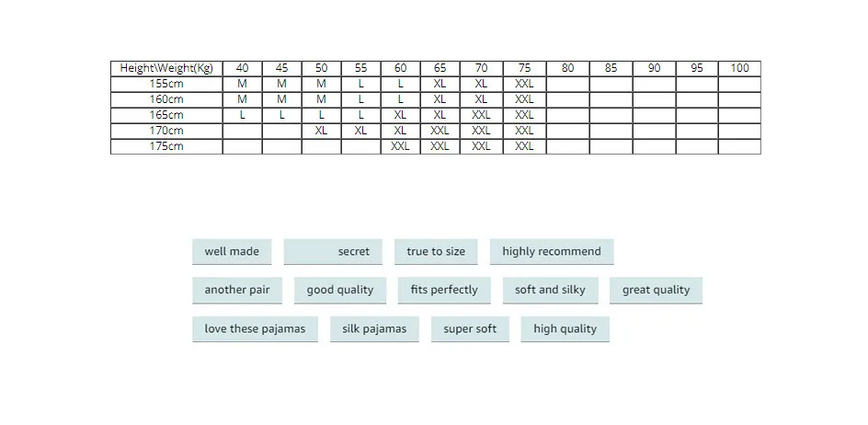
Task: Click the 40 weight column header
Action: coord(242,68)
